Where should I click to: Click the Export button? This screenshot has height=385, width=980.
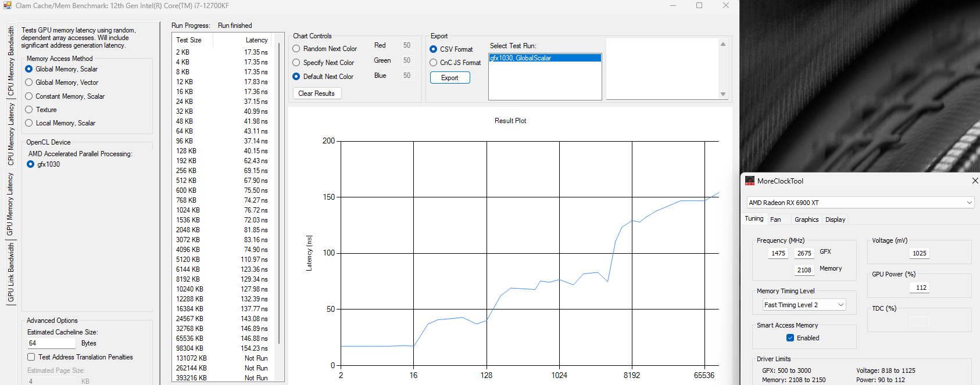pyautogui.click(x=450, y=78)
